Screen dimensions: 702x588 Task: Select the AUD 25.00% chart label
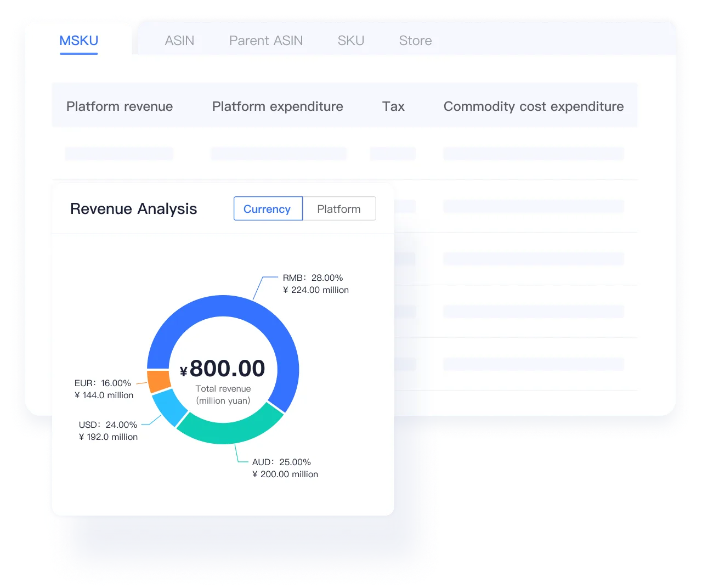[281, 462]
